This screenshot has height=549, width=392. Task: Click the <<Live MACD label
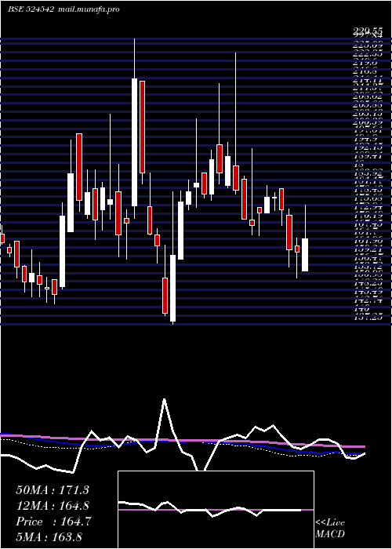pyautogui.click(x=330, y=528)
